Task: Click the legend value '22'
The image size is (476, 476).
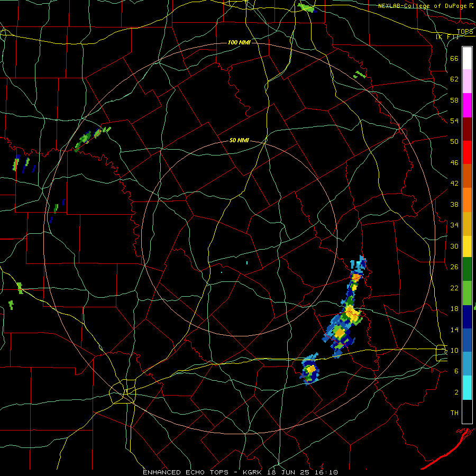Action: tap(454, 288)
